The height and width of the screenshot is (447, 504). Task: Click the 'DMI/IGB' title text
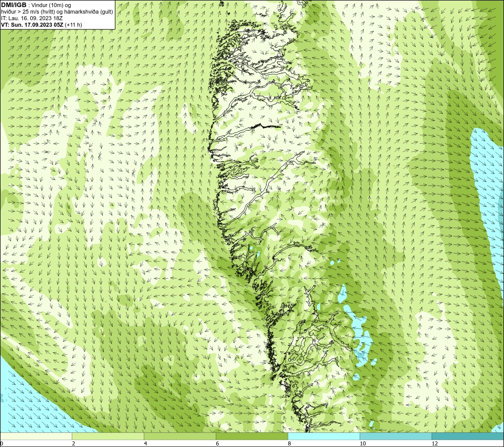click(x=14, y=5)
